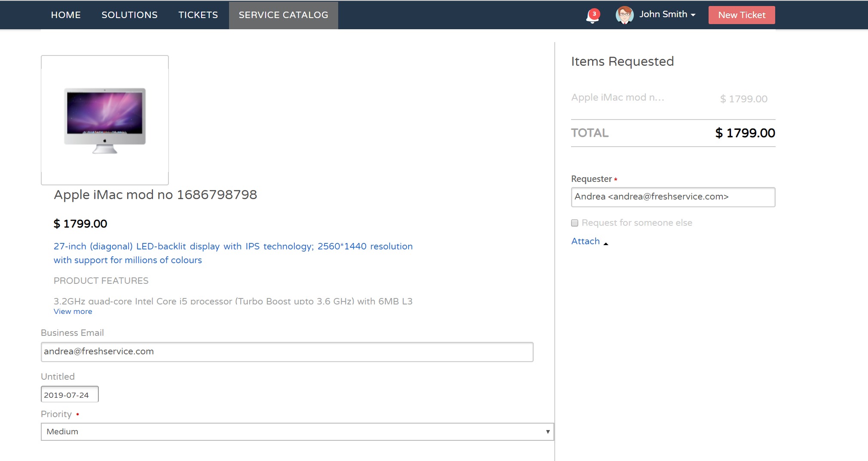Click the Attach link
The image size is (868, 461).
(x=585, y=241)
